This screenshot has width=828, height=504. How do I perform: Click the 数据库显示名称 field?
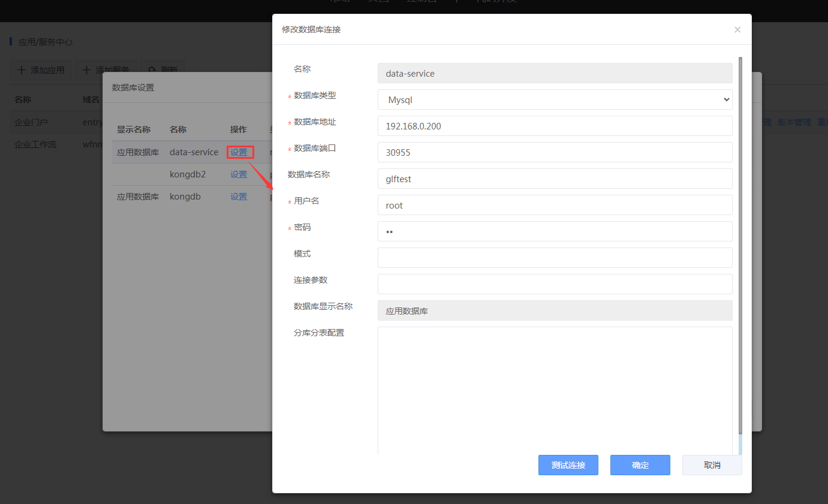point(555,310)
